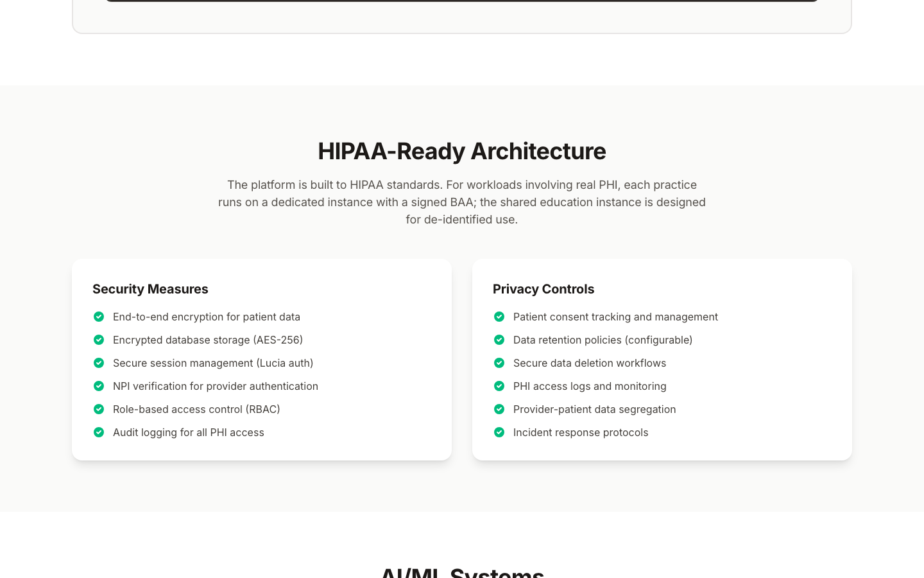This screenshot has width=924, height=578.
Task: Click check icon beside Provider-patient data segregation
Action: (499, 409)
